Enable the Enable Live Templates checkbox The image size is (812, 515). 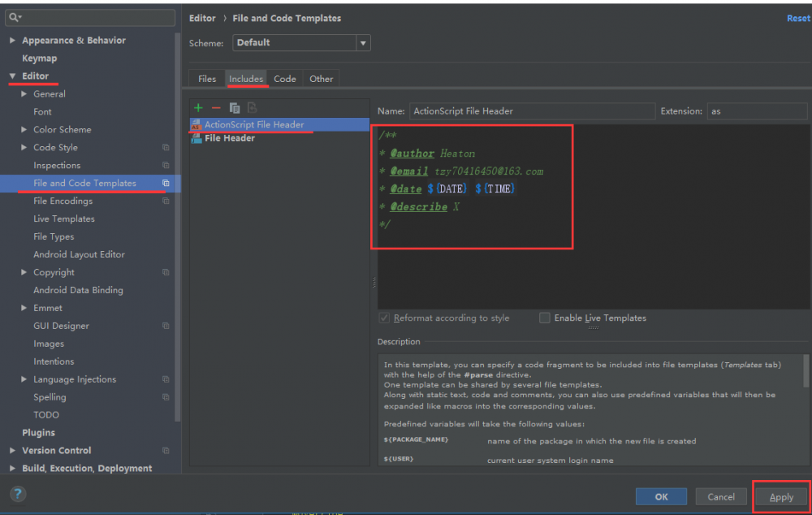545,318
